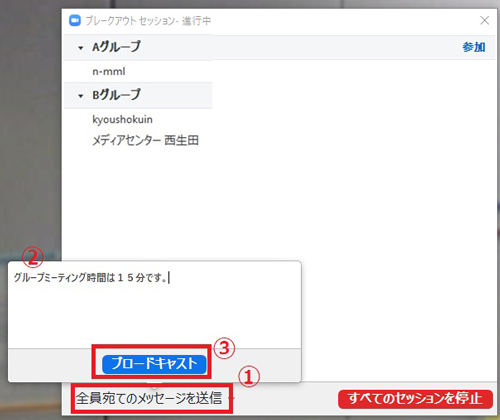Screen dimensions: 500x420
Task: Click the circled number ③ annotation
Action: (224, 349)
